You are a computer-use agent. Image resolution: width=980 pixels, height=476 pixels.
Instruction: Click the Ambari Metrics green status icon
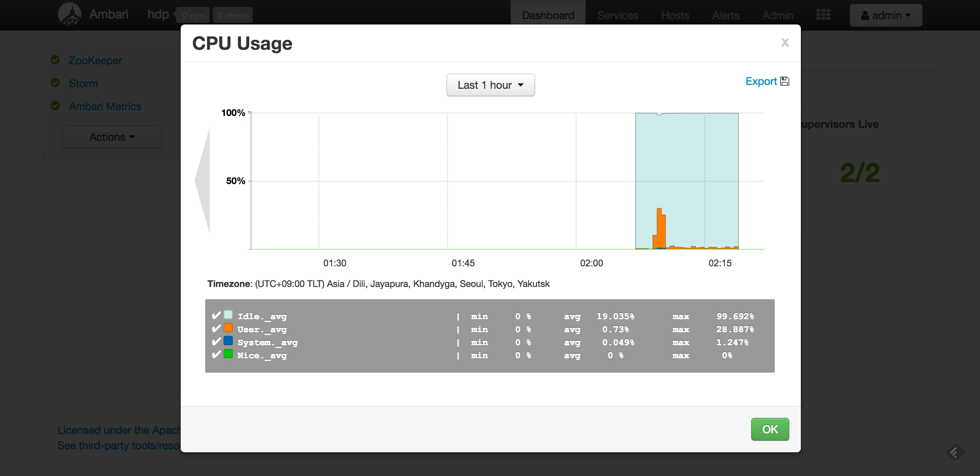55,106
